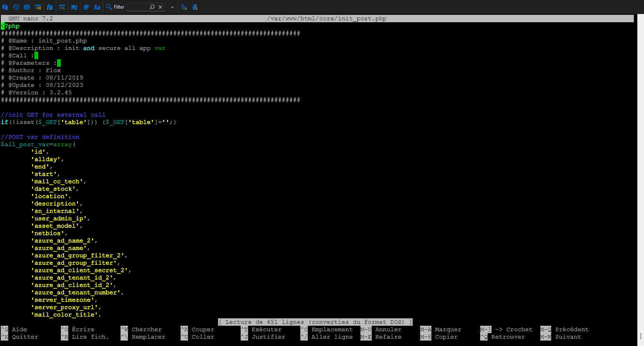Expand the dropdown arrow beside the filter
The width and height of the screenshot is (644, 346).
click(172, 7)
